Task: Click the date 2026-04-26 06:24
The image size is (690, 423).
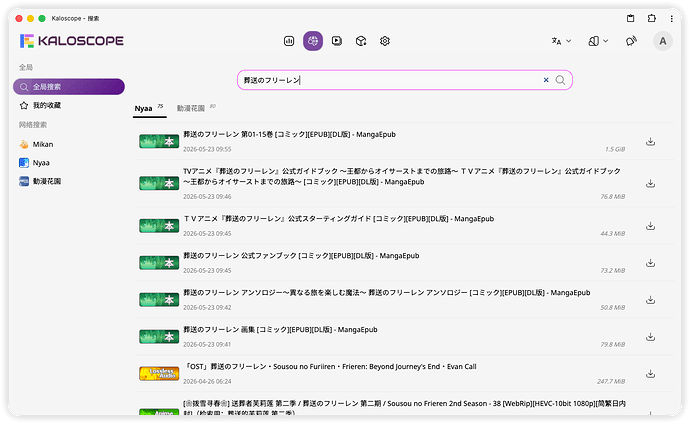Action: pos(207,381)
